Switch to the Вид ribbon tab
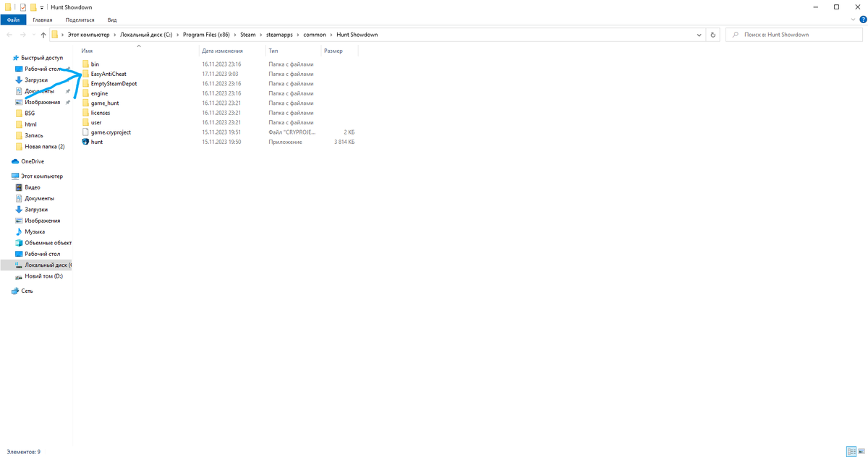 tap(112, 20)
